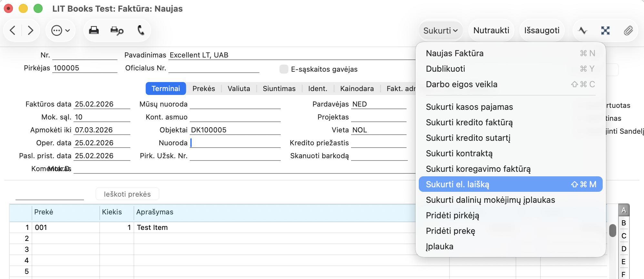This screenshot has height=279, width=644.
Task: Select Sukurti el. laišką menu entry
Action: click(510, 184)
